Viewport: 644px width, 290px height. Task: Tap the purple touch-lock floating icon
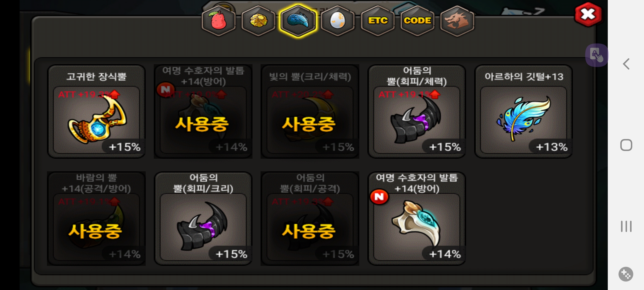(597, 55)
